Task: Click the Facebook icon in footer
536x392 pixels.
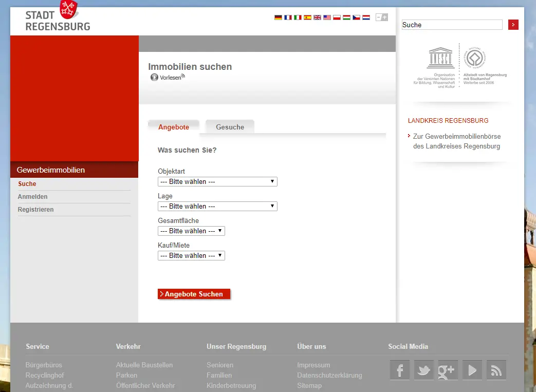Action: (x=400, y=370)
